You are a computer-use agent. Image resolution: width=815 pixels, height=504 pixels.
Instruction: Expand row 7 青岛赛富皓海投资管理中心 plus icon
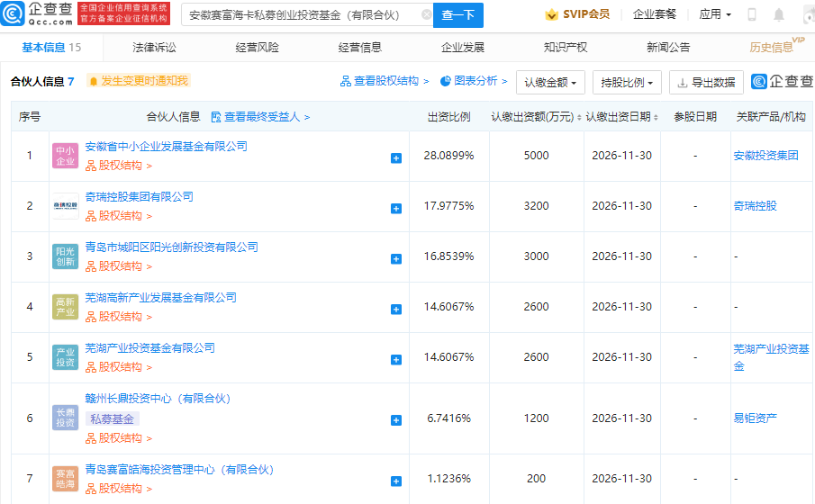(396, 481)
